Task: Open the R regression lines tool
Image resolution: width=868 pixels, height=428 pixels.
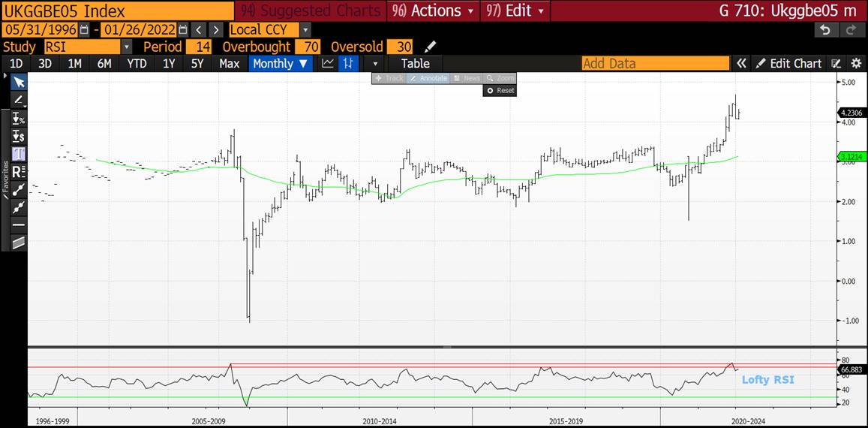Action: point(20,171)
